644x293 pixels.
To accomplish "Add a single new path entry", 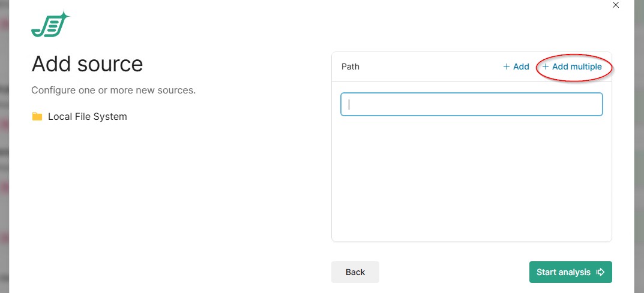I will tap(516, 67).
